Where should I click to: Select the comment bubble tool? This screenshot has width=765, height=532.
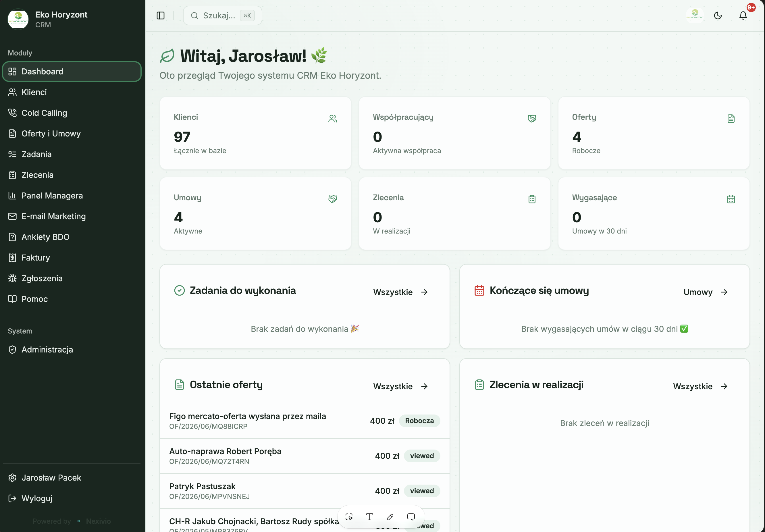click(411, 517)
